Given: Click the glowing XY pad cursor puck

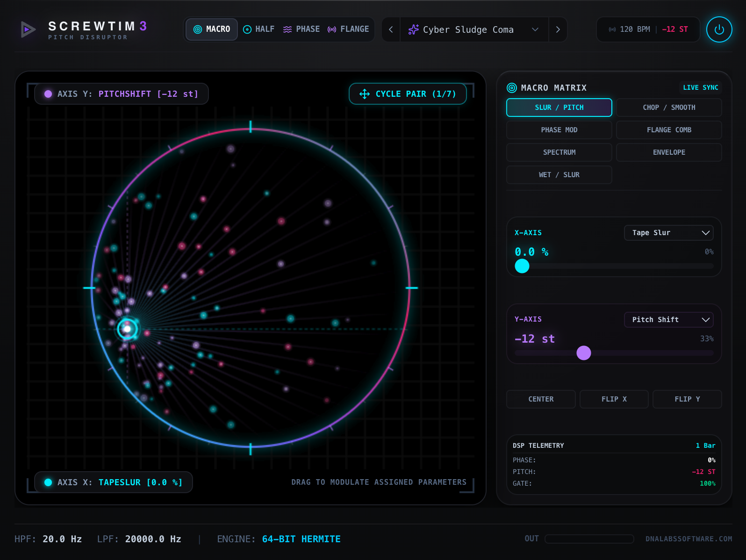Looking at the screenshot, I should pyautogui.click(x=127, y=329).
